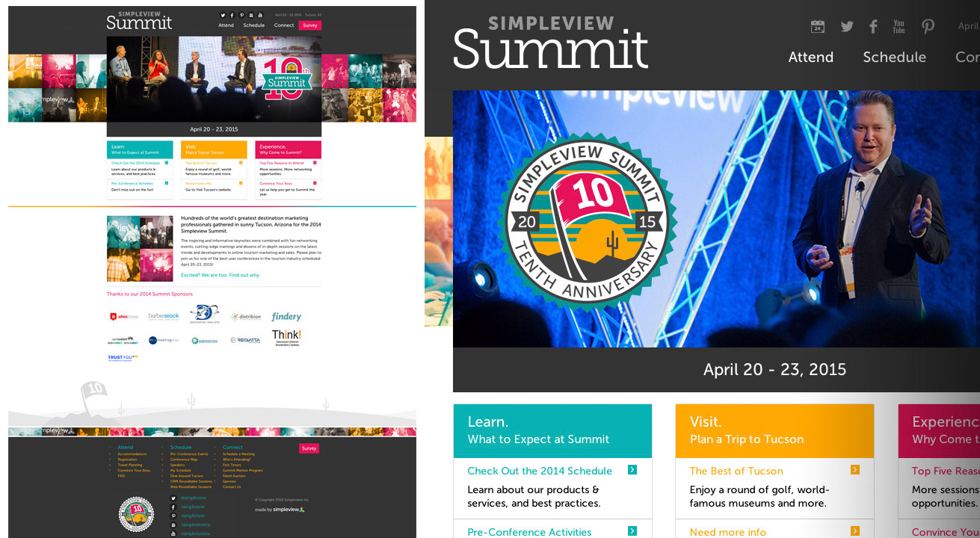Click calendar icon in enlarged header
Screen dimensions: 980x538
818,26
